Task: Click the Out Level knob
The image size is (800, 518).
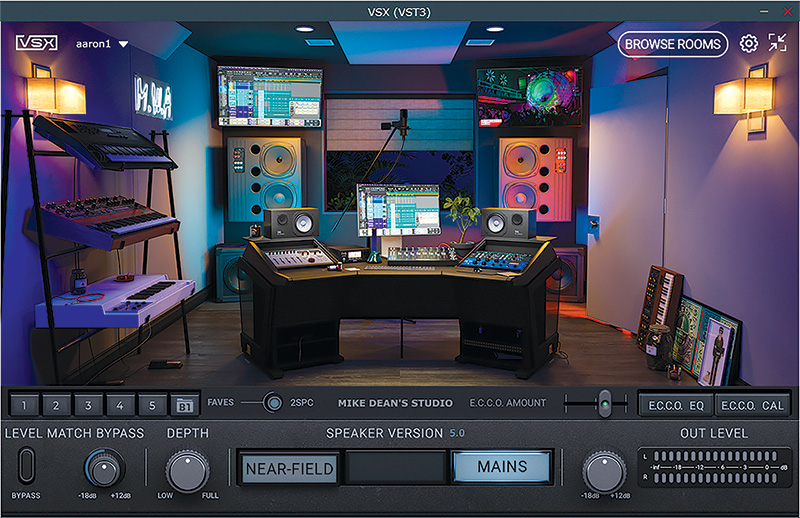Action: pos(605,472)
